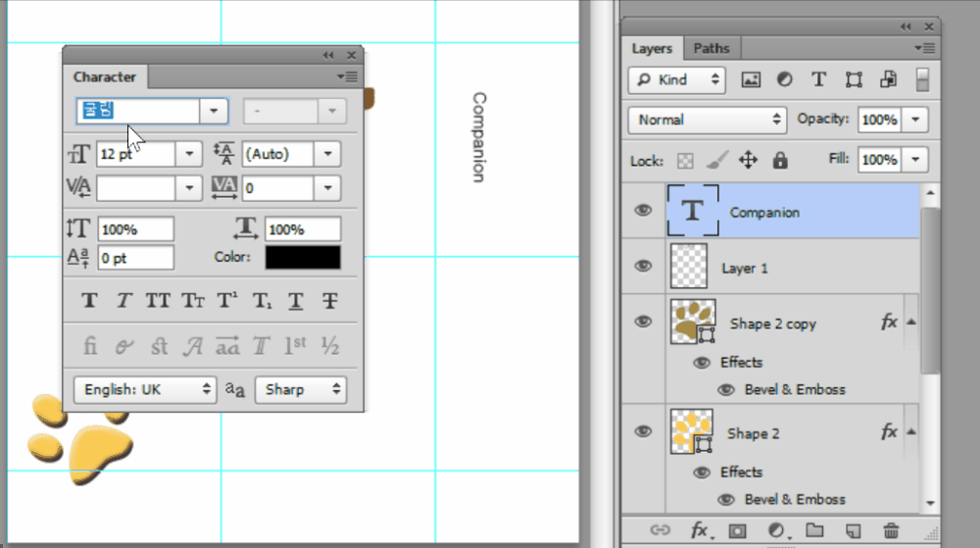The height and width of the screenshot is (548, 980).
Task: Toggle Bevel & Emboss on Shape 2
Action: pyautogui.click(x=726, y=500)
